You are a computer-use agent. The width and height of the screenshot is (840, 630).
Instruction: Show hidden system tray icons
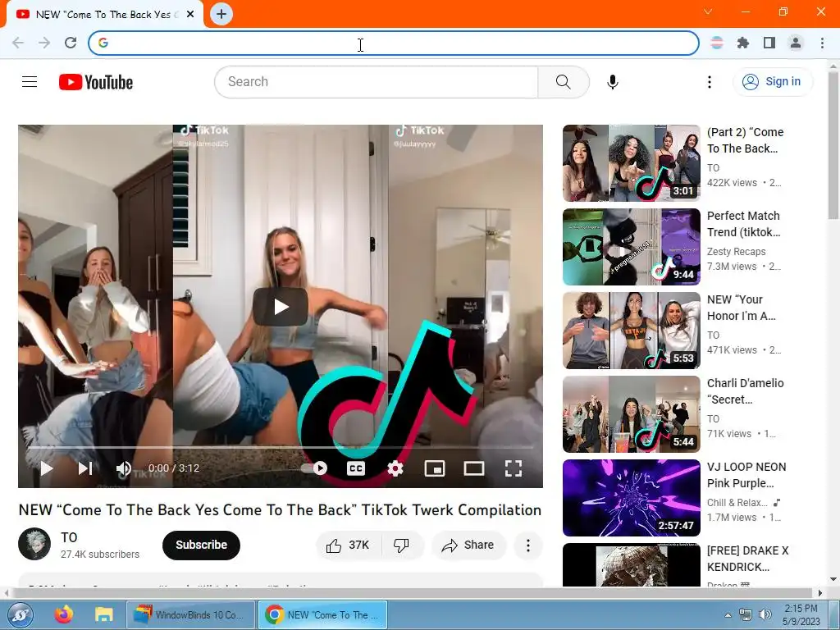tap(728, 615)
